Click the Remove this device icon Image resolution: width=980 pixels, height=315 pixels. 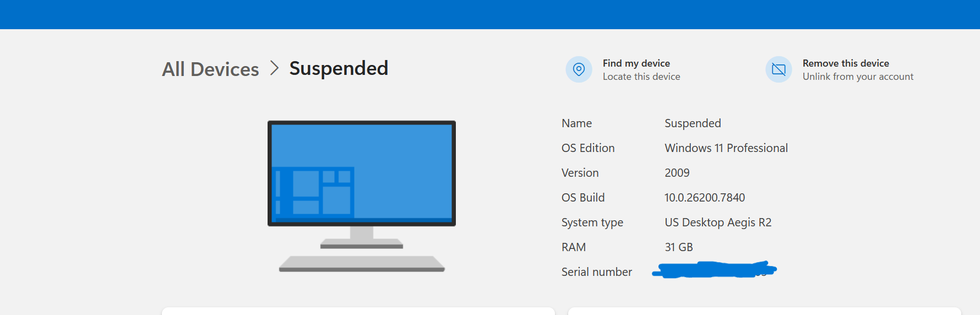(x=778, y=69)
